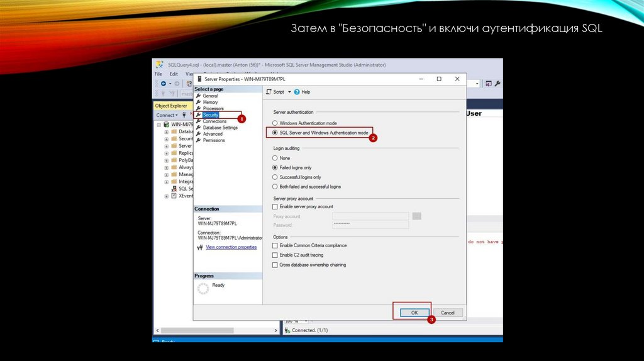Click the XEvent Profiler icon
The width and height of the screenshot is (644, 361).
[x=174, y=196]
